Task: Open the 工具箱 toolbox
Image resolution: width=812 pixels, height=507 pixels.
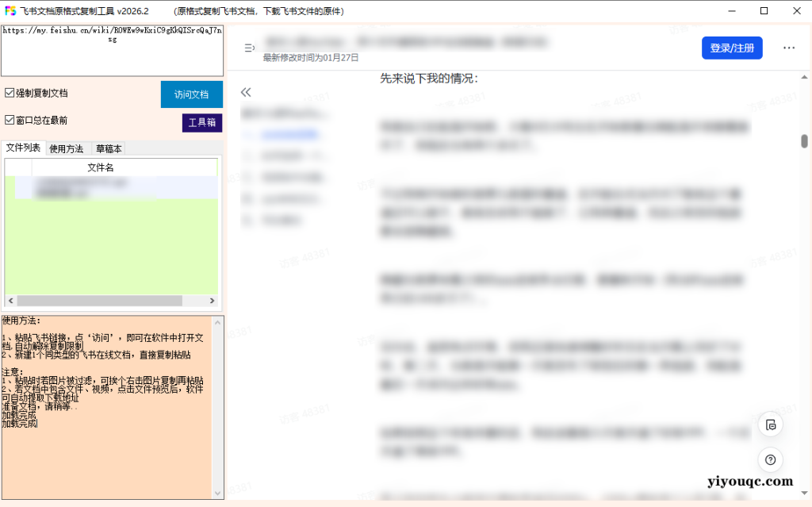Action: [x=202, y=123]
